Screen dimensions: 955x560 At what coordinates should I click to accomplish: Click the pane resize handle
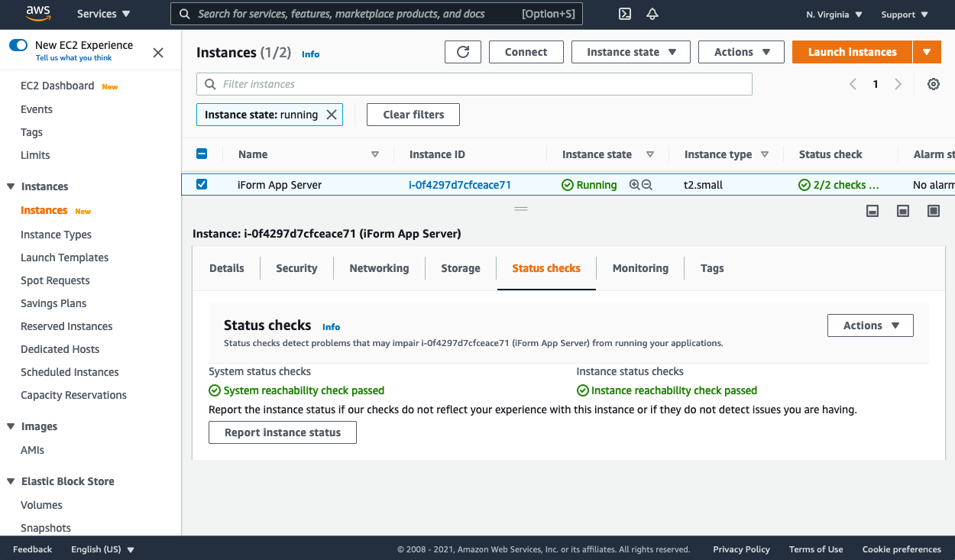[521, 209]
